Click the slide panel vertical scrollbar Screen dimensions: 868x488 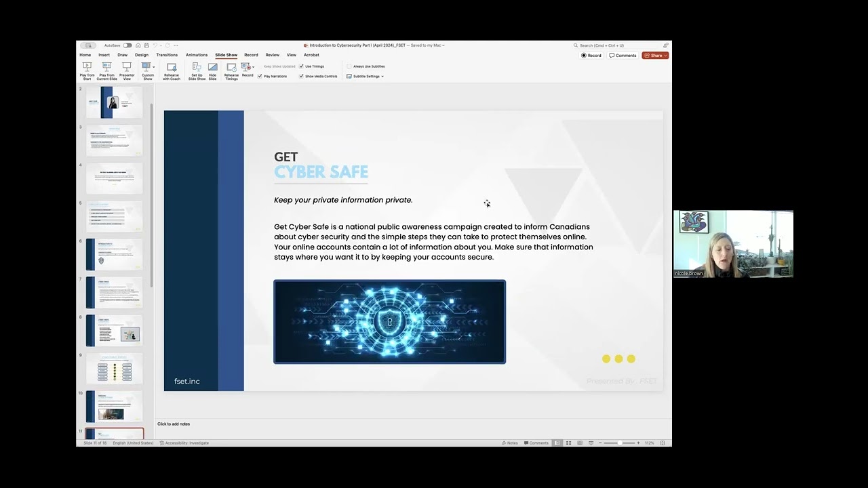click(x=152, y=197)
